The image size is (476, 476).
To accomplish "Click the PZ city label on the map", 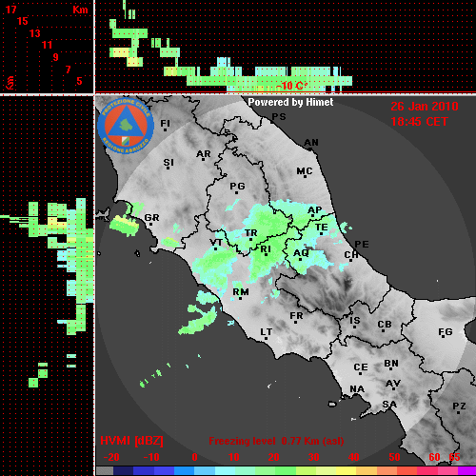I will click(x=459, y=407).
